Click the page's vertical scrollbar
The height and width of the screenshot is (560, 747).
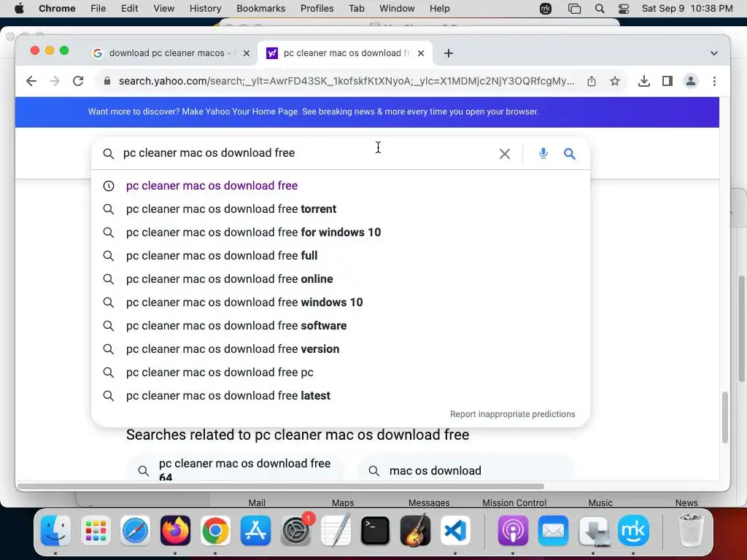coord(725,418)
